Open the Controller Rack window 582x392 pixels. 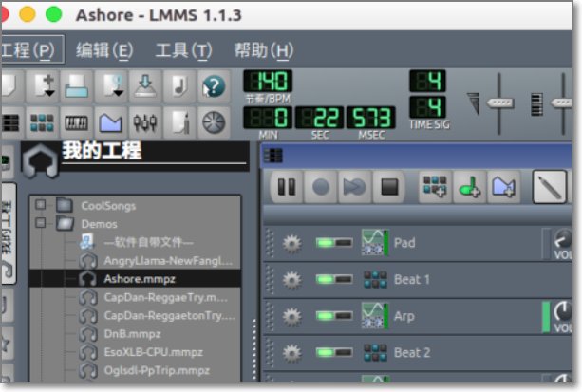click(213, 122)
